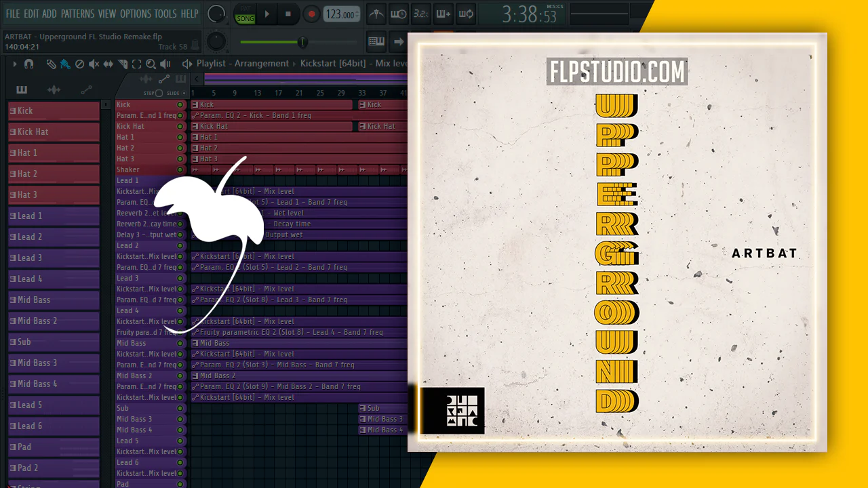Mute the Hat 3 playlist track
This screenshot has height=488, width=868.
180,159
